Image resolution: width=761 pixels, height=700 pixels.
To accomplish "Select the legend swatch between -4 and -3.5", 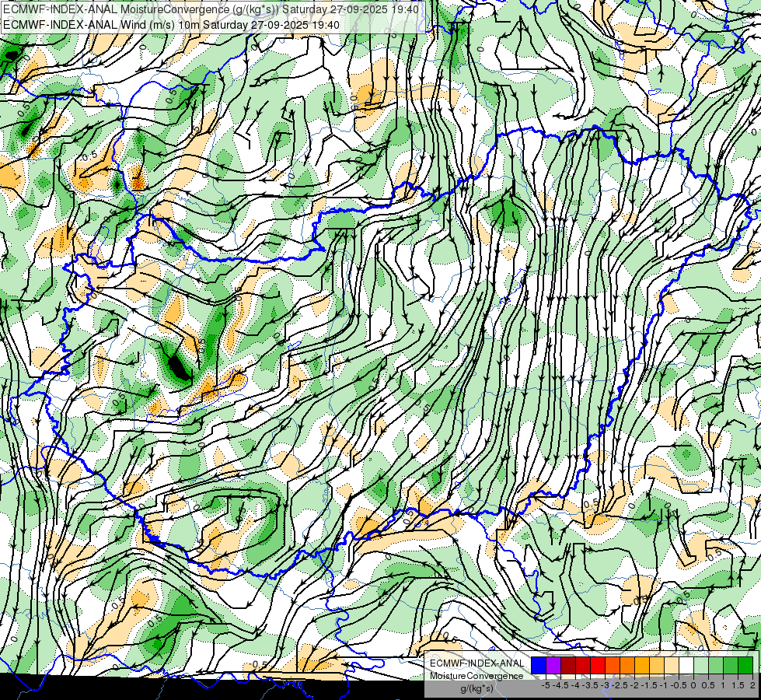I will click(x=583, y=665).
